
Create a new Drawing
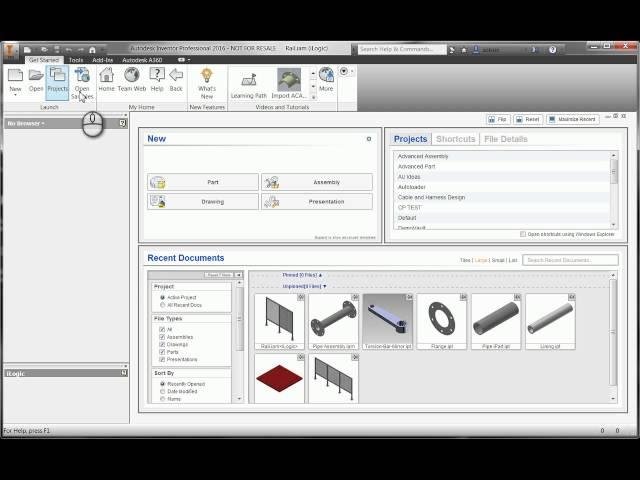(x=203, y=202)
